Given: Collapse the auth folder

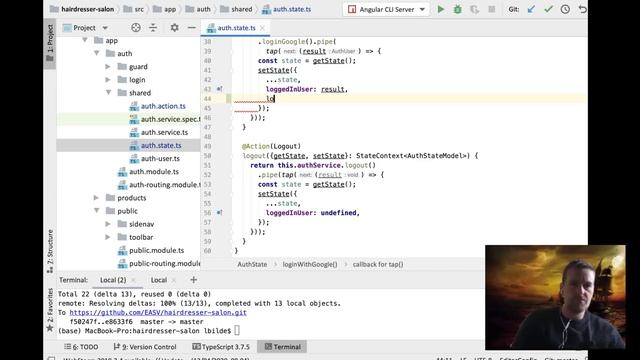Looking at the screenshot, I should pos(97,53).
